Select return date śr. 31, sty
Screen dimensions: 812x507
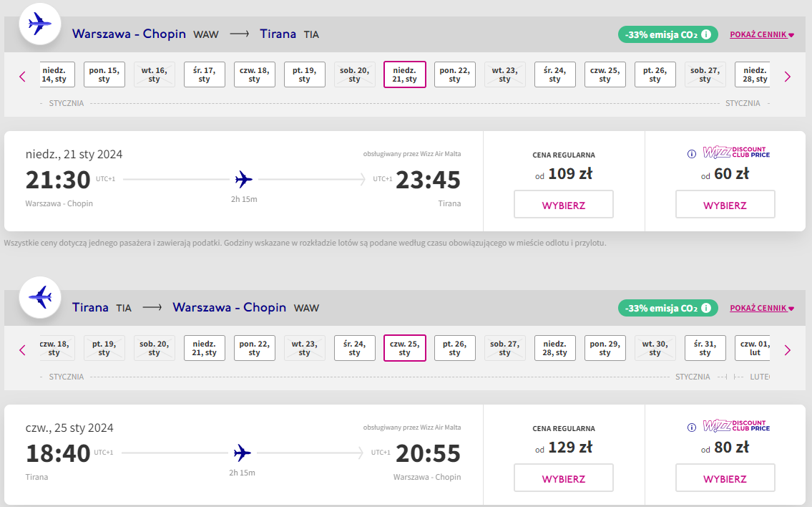coord(705,348)
